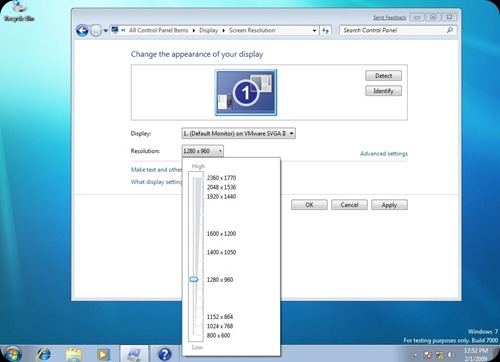Click the Search Control Panel field

[398, 30]
